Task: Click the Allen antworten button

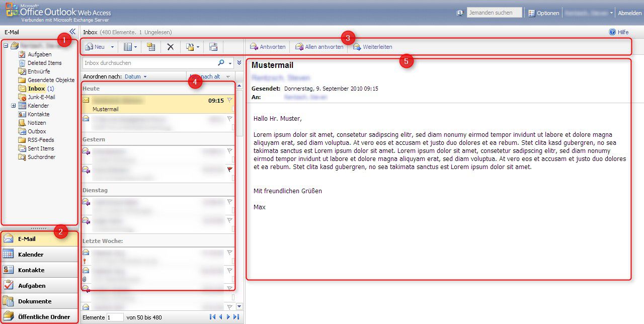Action: click(319, 46)
